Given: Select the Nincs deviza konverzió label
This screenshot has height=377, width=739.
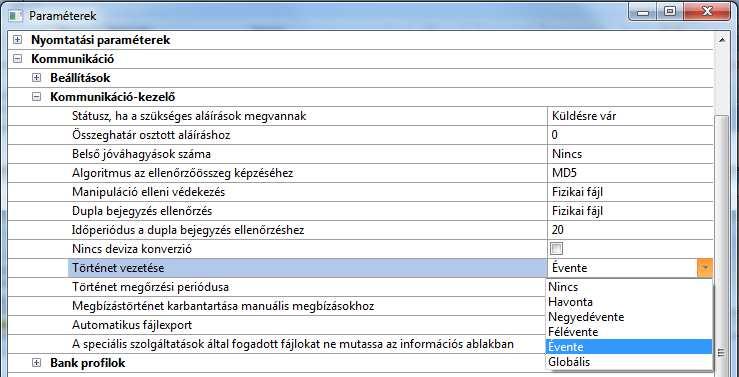Looking at the screenshot, I should [132, 249].
